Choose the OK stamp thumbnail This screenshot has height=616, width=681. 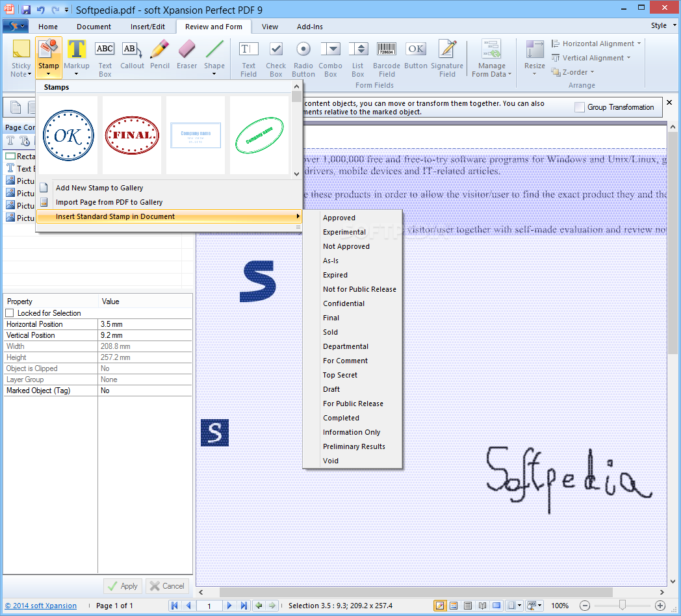[68, 136]
